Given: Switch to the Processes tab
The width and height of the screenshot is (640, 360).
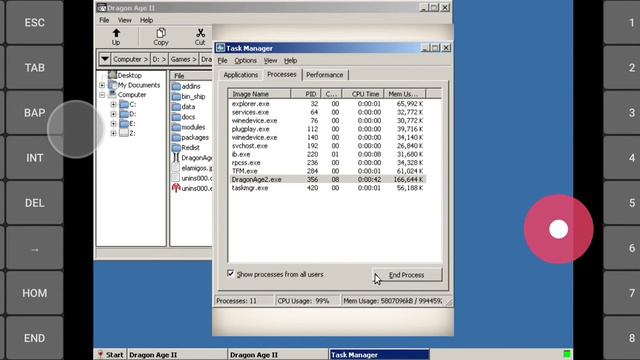Looking at the screenshot, I should pos(282,74).
